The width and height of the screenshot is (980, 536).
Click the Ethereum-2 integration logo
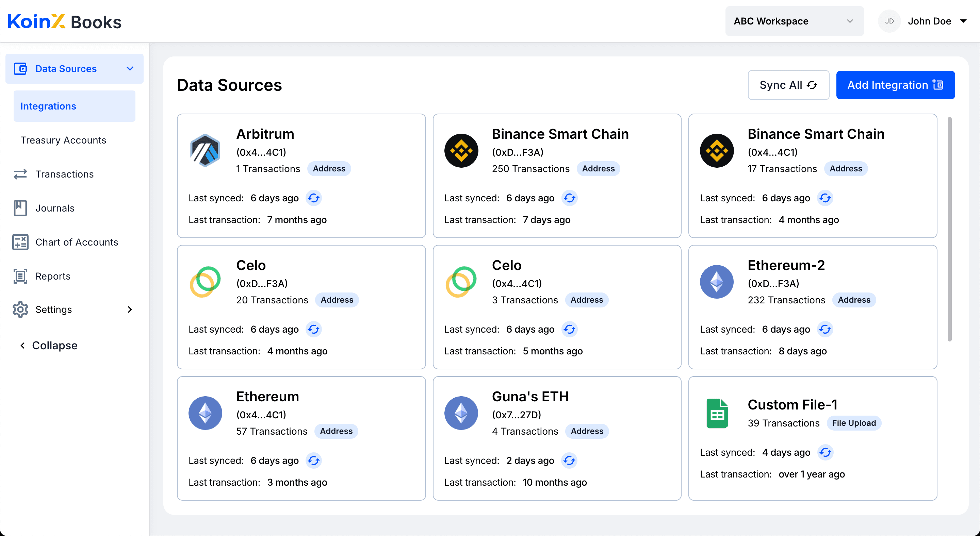[x=717, y=282]
